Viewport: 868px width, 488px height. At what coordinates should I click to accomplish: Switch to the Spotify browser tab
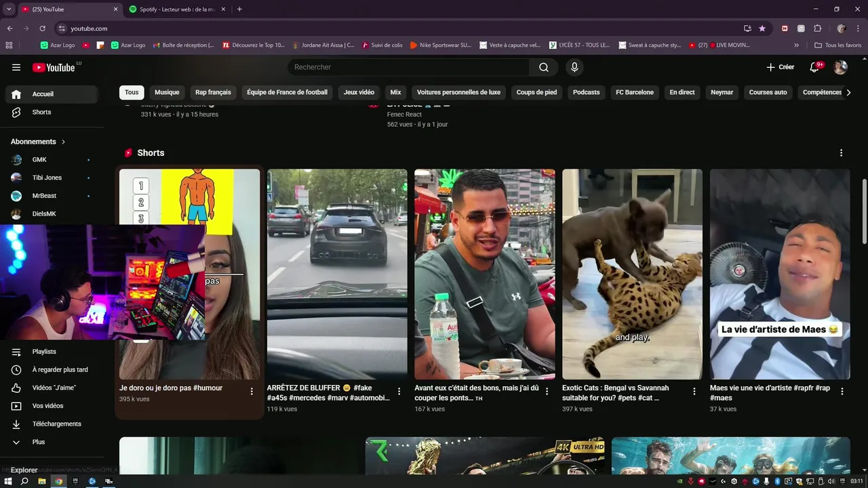click(176, 9)
